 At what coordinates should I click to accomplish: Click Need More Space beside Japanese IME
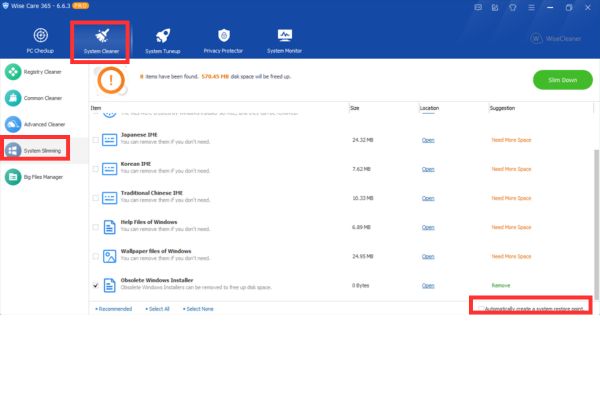point(511,140)
